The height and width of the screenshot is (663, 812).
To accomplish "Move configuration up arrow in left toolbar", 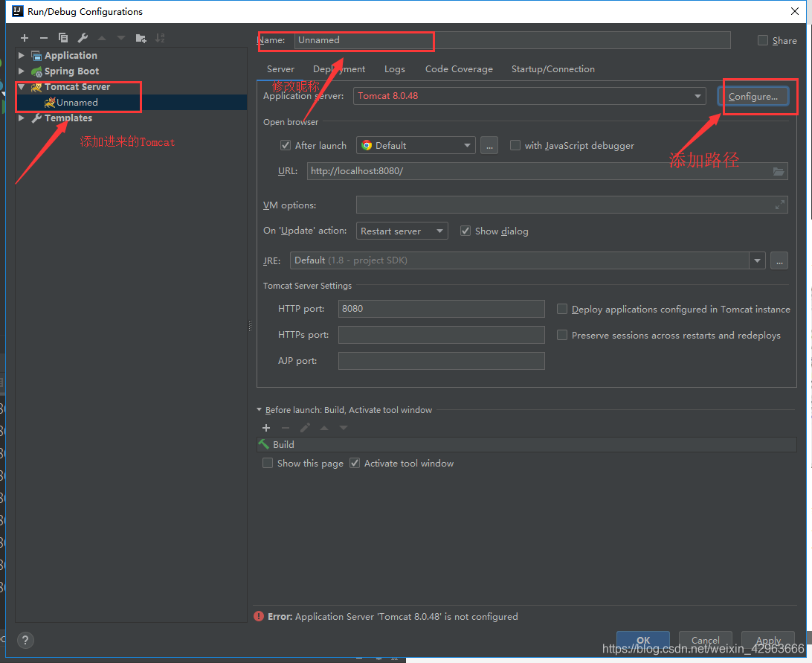I will (102, 38).
